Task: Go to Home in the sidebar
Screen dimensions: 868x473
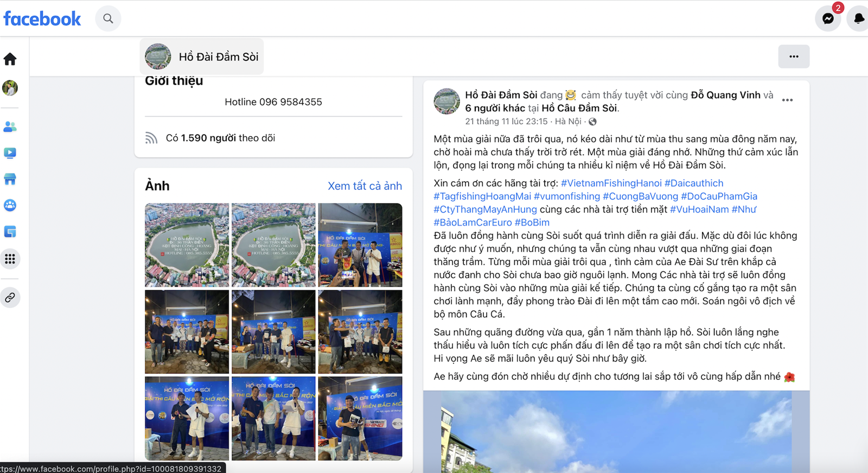Action: click(10, 59)
